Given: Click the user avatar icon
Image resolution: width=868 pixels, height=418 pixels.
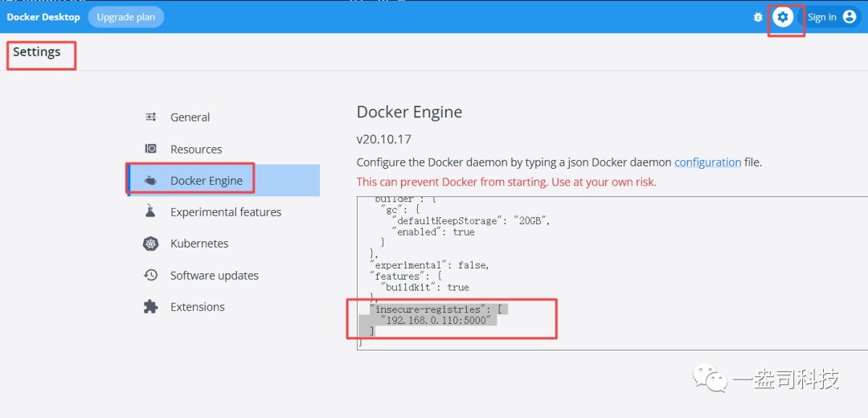Looking at the screenshot, I should 850,17.
